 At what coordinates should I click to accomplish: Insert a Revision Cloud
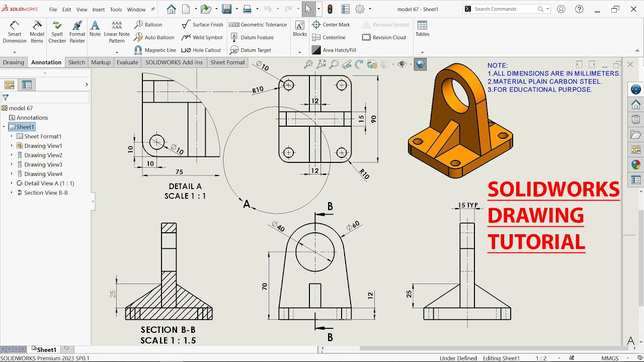click(x=384, y=37)
